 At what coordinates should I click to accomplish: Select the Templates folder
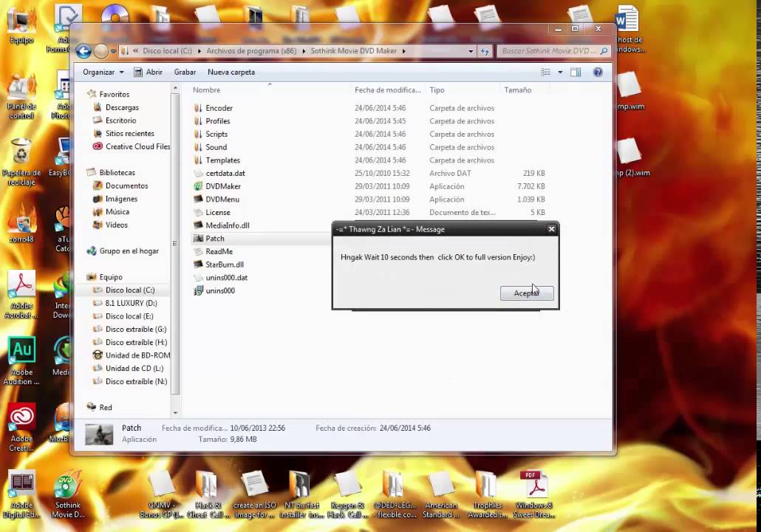(222, 160)
